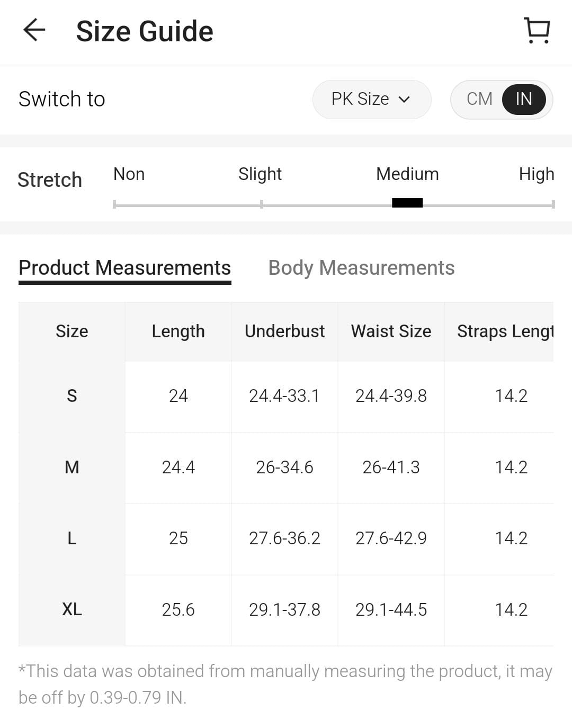Image resolution: width=572 pixels, height=728 pixels.
Task: Select the IN unit option
Action: (523, 99)
